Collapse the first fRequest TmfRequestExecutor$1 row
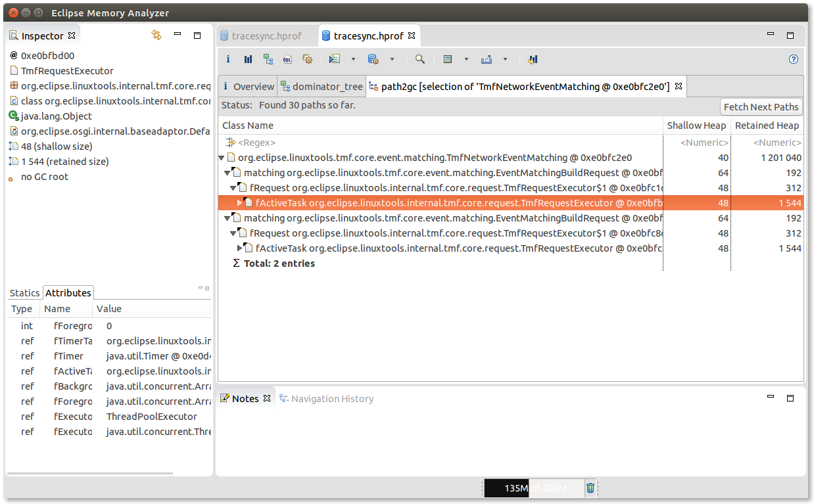This screenshot has width=814, height=504. pos(233,188)
